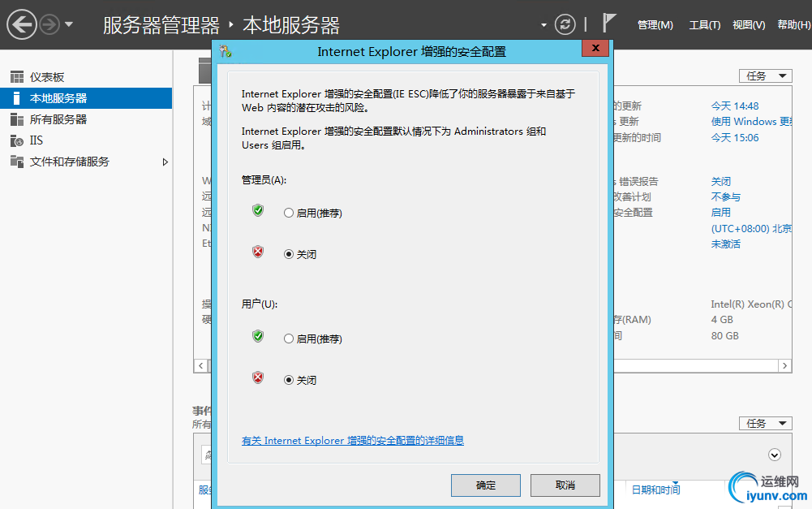This screenshot has width=812, height=509.
Task: Click the 所有服务器 icon in sidebar
Action: pyautogui.click(x=17, y=119)
